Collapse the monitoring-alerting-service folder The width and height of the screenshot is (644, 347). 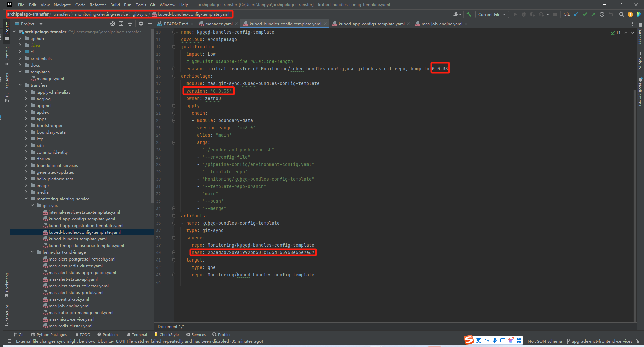pyautogui.click(x=26, y=199)
